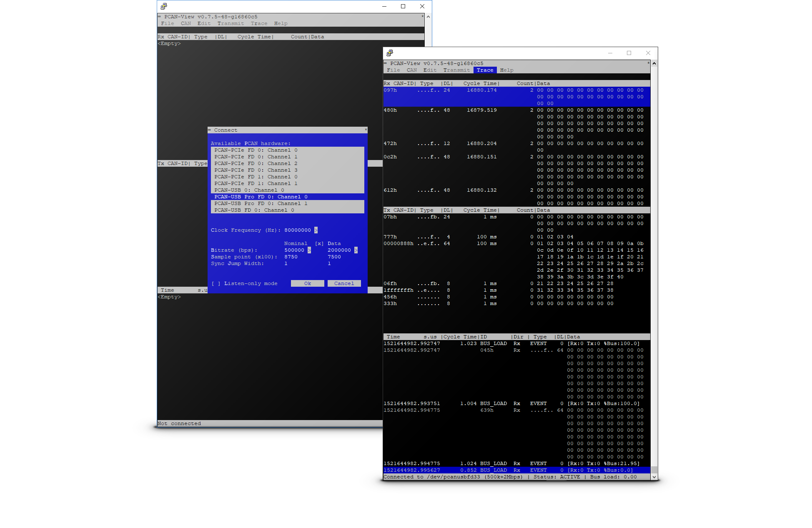The height and width of the screenshot is (528, 812).
Task: Click the Nominal sample point field 8750
Action: tap(291, 257)
